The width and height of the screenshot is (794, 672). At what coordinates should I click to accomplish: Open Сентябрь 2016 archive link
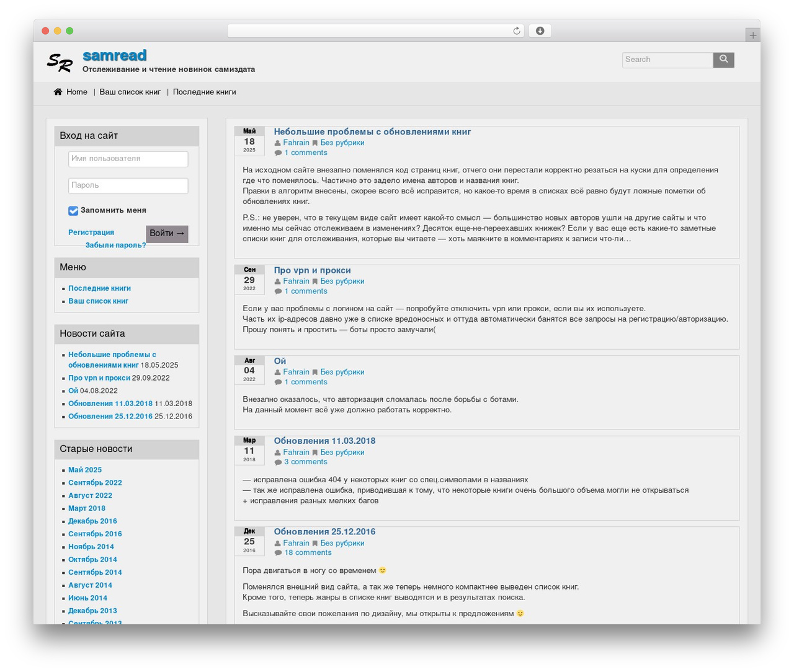click(x=95, y=534)
